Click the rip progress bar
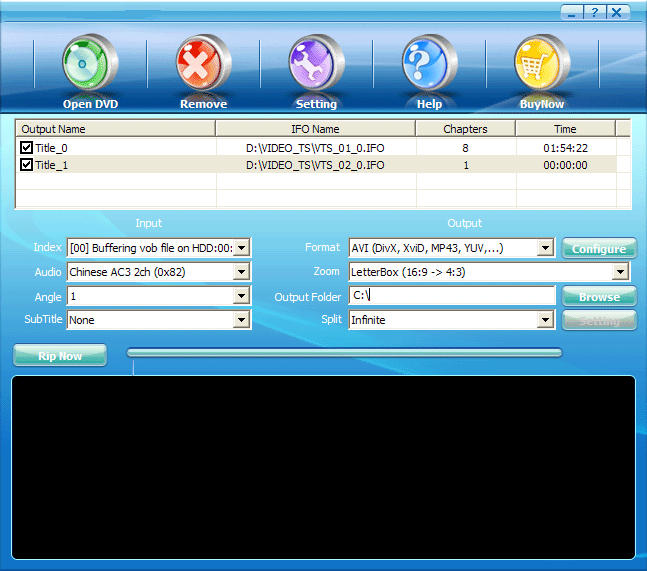The image size is (647, 571). click(x=344, y=352)
